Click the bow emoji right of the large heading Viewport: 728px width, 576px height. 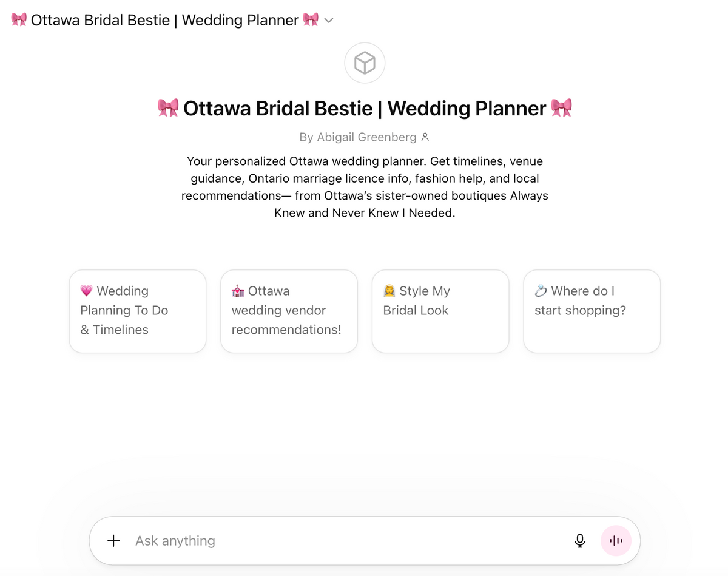tap(561, 108)
